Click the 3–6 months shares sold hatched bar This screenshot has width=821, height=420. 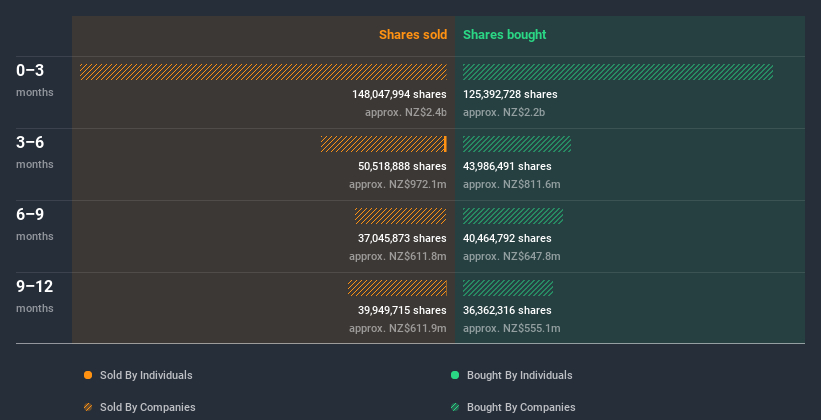pyautogui.click(x=382, y=144)
